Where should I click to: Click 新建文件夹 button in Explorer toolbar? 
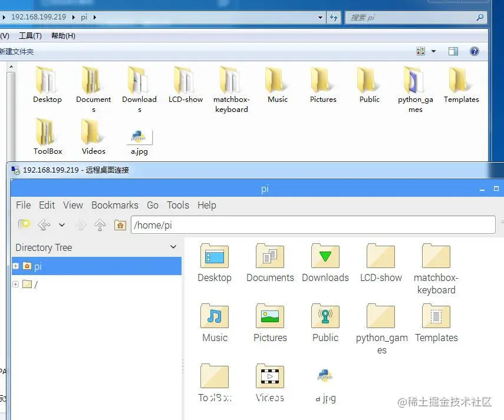[17, 51]
